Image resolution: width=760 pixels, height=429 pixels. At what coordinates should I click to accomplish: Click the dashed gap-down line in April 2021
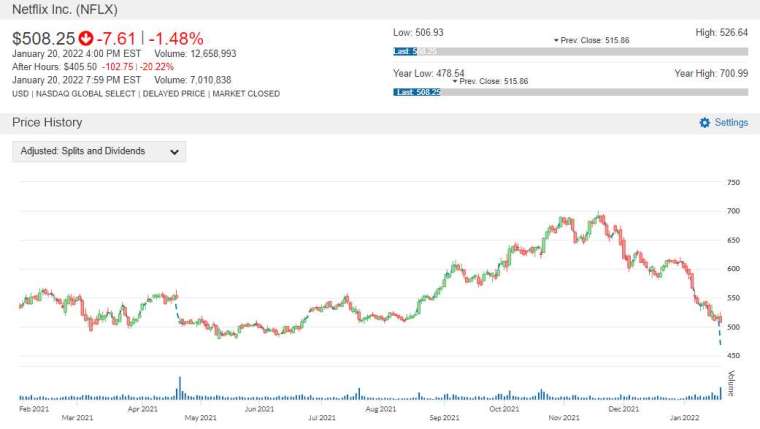tap(177, 312)
